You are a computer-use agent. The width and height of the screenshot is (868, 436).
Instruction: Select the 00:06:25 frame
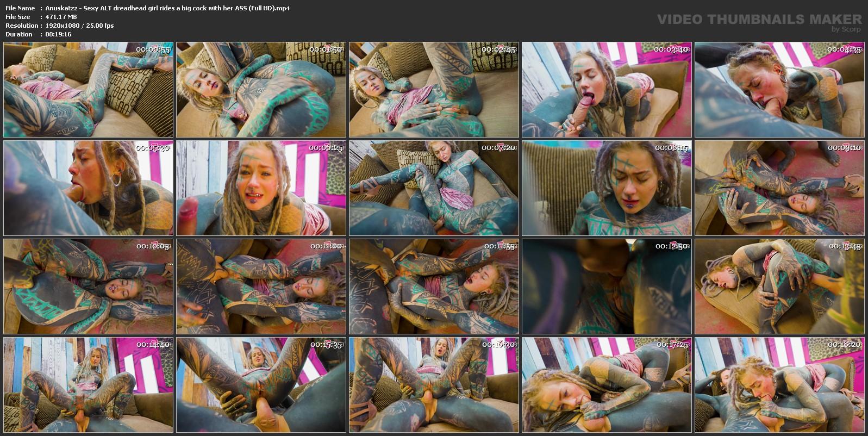tap(261, 188)
